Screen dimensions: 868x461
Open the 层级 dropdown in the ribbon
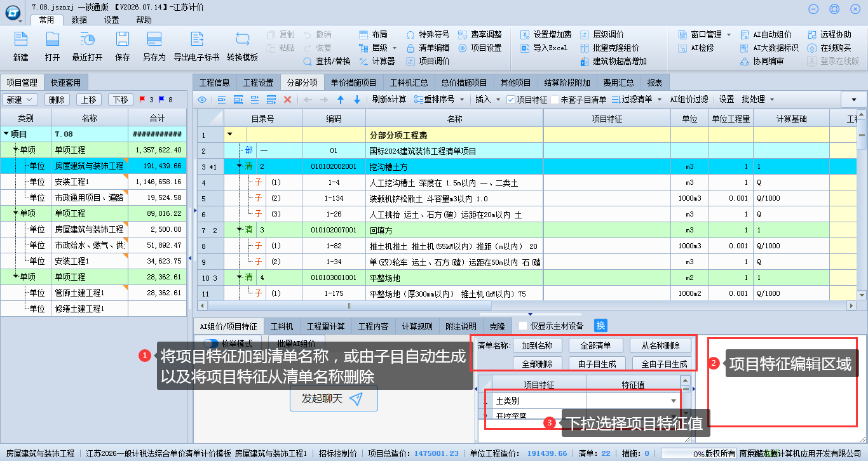coord(394,48)
